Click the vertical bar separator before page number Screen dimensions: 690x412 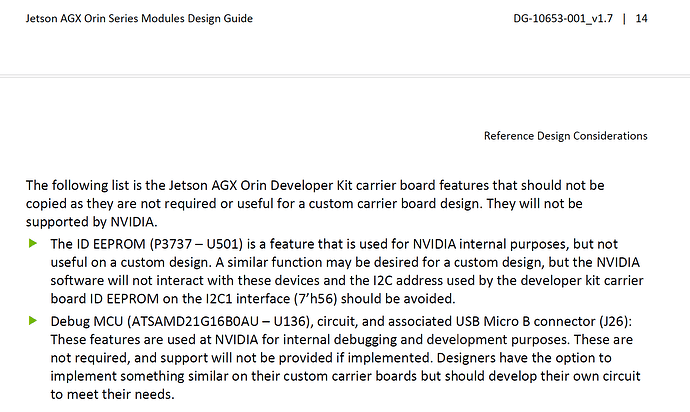(625, 18)
